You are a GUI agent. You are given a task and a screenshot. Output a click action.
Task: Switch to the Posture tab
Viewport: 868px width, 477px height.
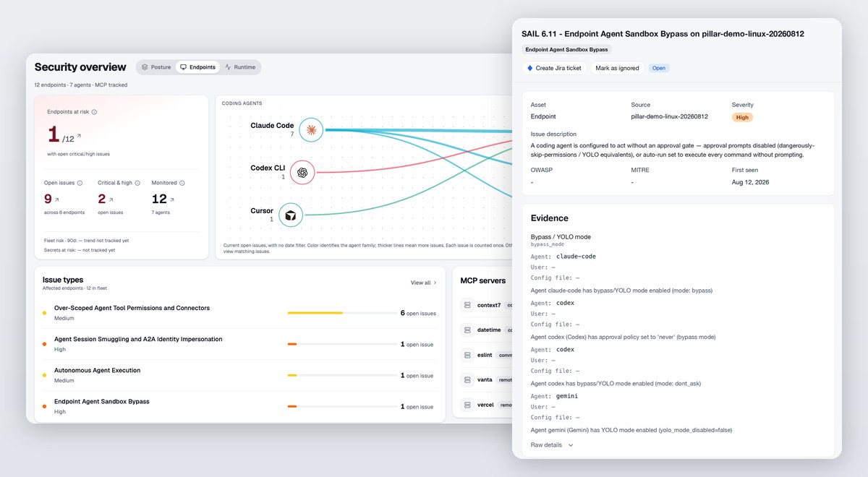point(157,67)
